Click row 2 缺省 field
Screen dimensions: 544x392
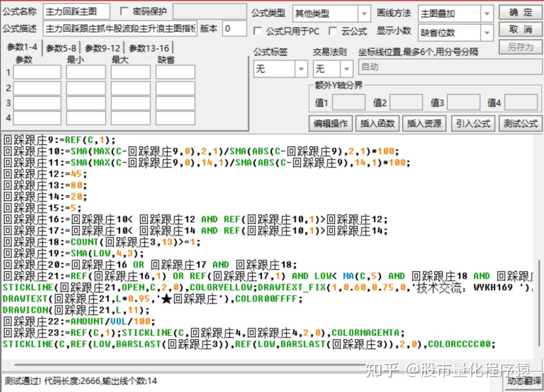[175, 88]
